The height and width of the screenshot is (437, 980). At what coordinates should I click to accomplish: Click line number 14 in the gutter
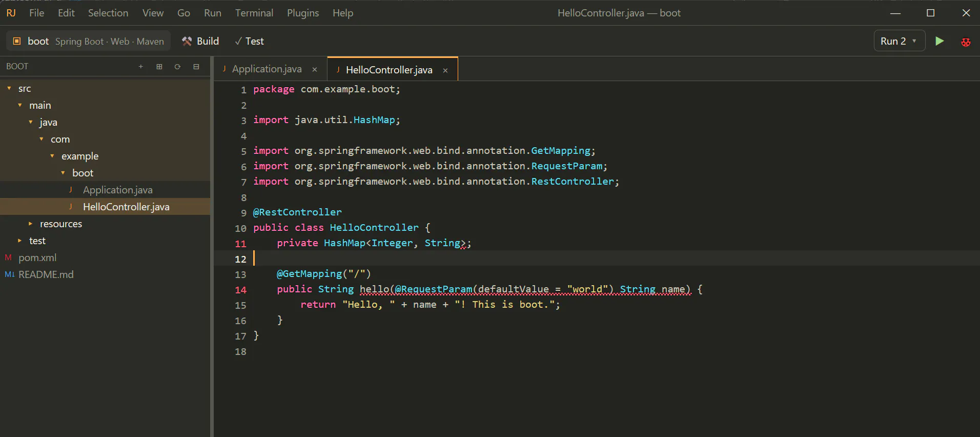point(240,290)
